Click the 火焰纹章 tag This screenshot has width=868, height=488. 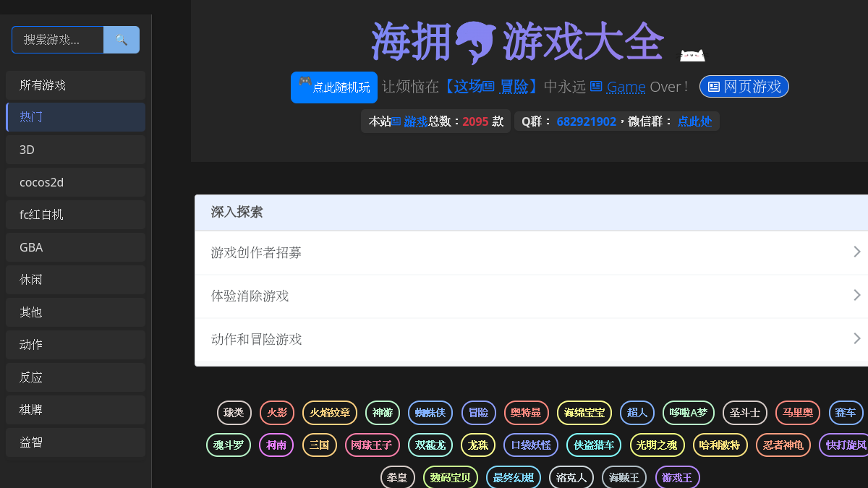[330, 413]
